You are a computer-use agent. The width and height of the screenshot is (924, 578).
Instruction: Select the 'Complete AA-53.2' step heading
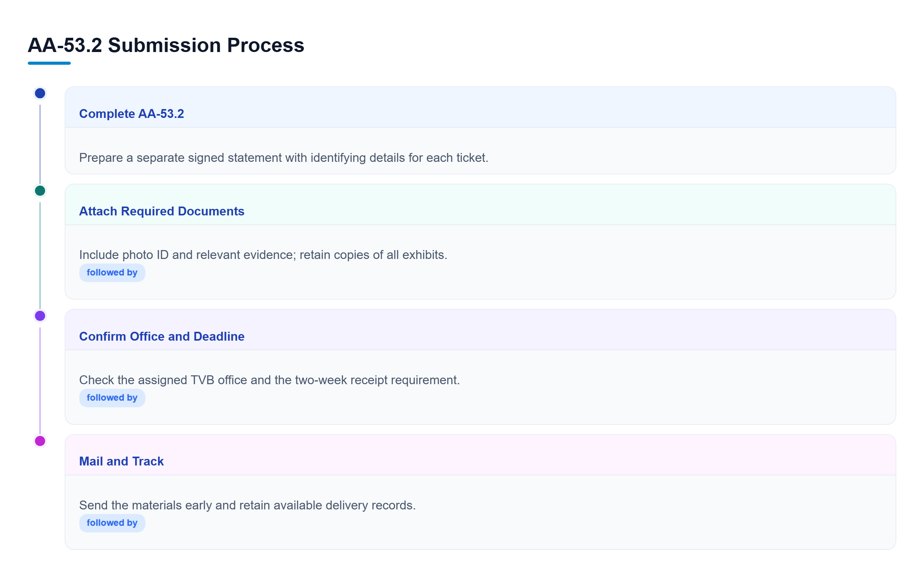pos(132,114)
